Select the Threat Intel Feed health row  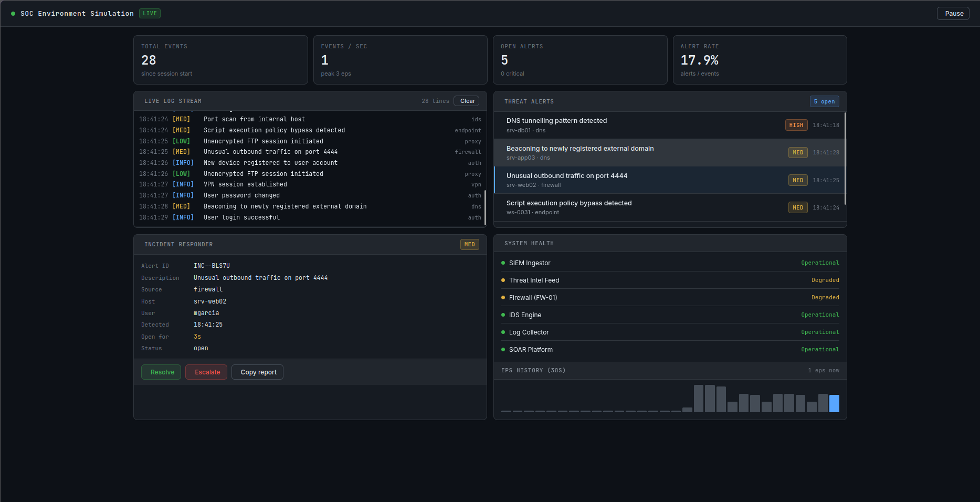(x=670, y=280)
